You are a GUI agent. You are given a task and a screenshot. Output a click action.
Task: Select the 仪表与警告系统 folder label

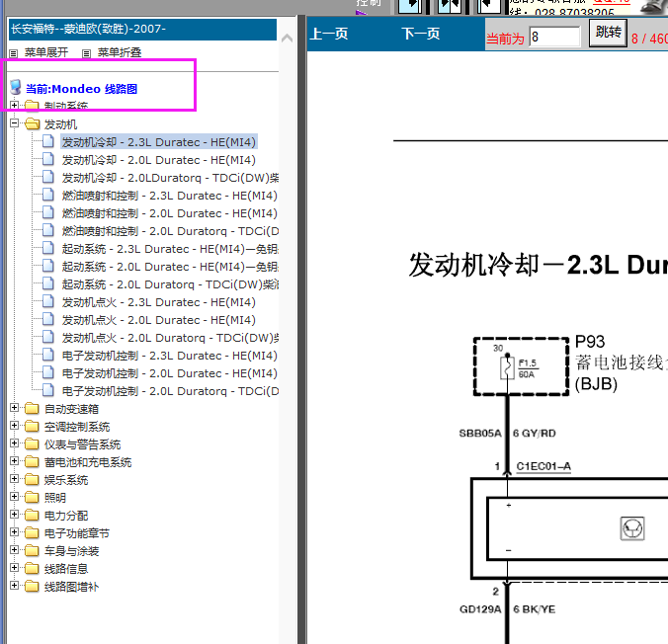point(83,445)
